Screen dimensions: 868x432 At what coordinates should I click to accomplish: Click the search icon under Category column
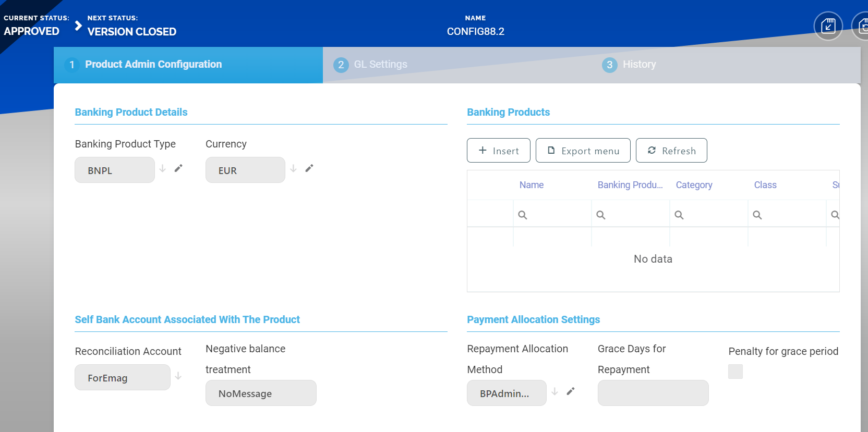coord(679,215)
